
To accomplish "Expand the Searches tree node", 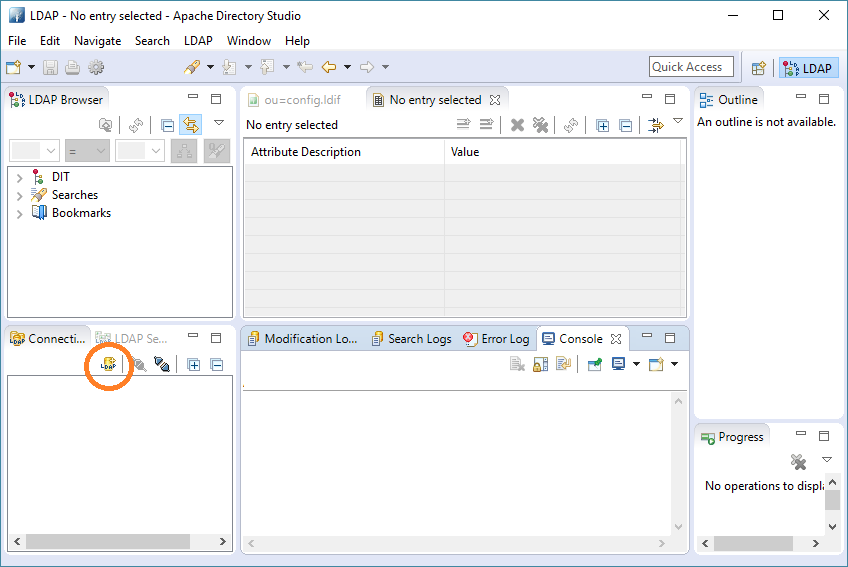I will (19, 195).
